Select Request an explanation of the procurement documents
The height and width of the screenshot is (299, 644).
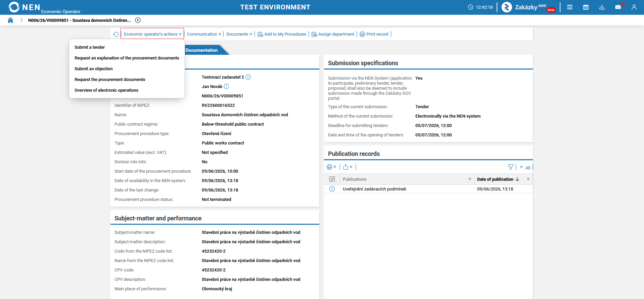tap(127, 58)
